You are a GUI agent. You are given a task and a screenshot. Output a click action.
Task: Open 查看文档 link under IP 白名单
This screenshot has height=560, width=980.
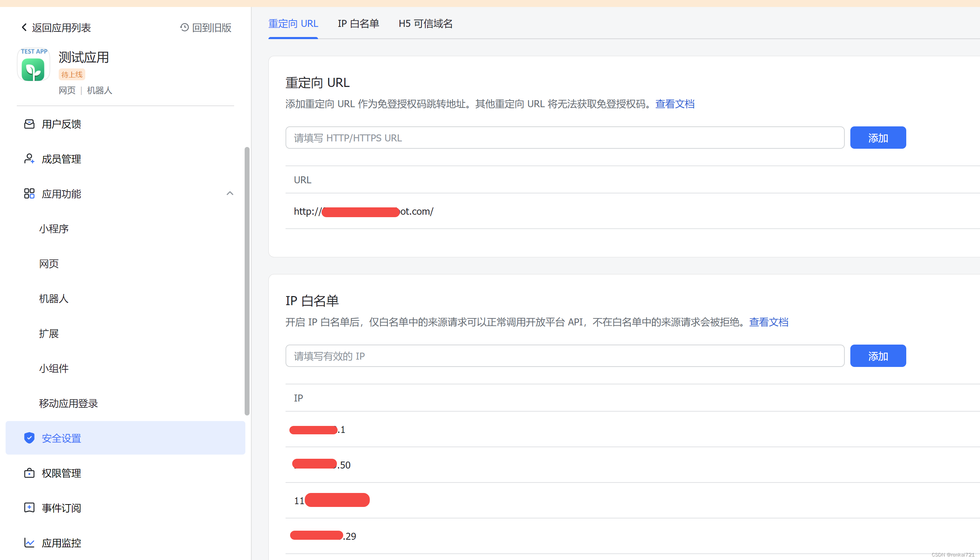pyautogui.click(x=768, y=322)
